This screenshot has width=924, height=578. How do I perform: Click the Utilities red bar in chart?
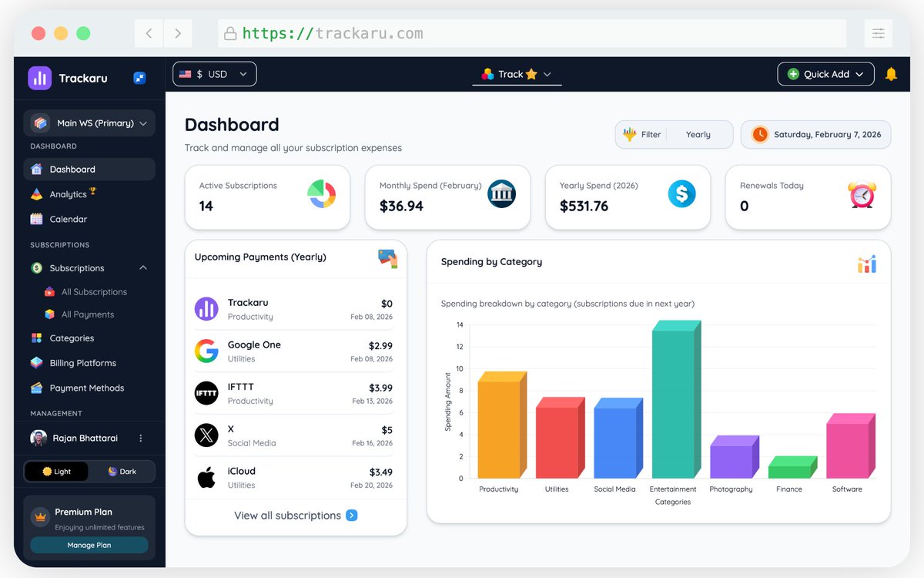[560, 438]
